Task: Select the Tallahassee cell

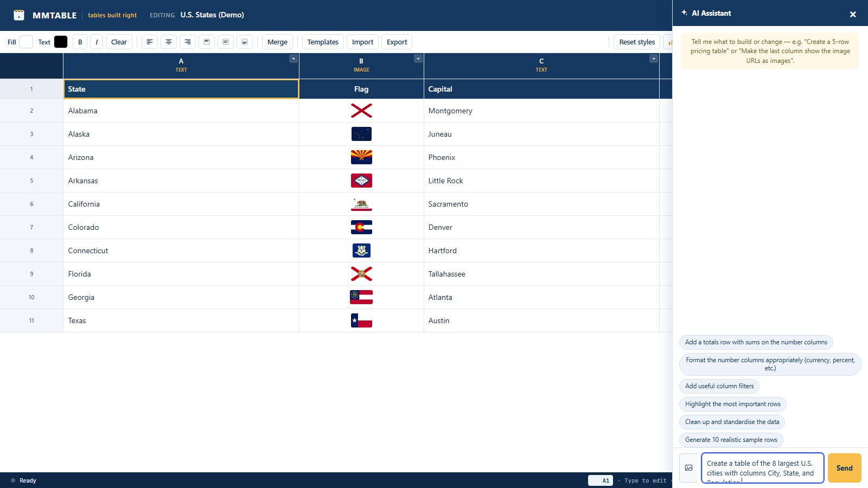Action: [x=541, y=274]
